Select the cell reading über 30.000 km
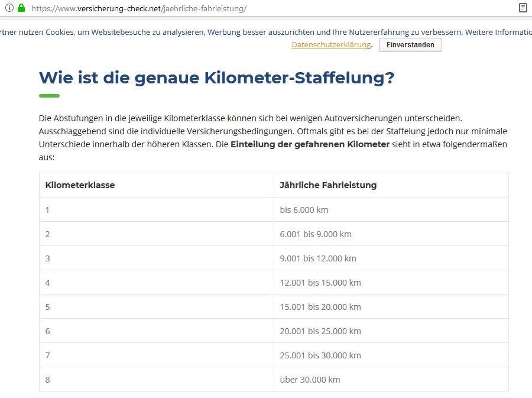Viewport: 532px width, 398px height. point(310,379)
